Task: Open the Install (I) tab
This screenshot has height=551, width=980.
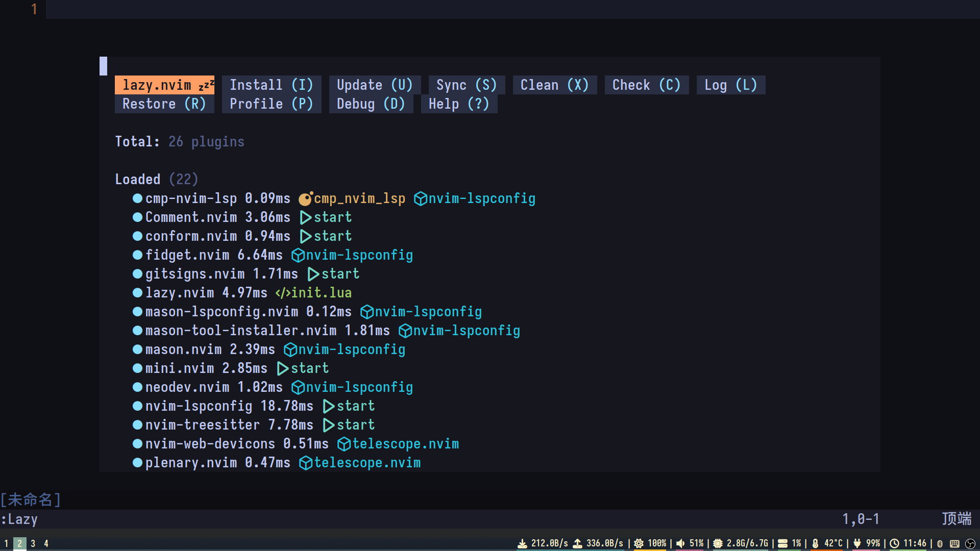Action: (271, 85)
